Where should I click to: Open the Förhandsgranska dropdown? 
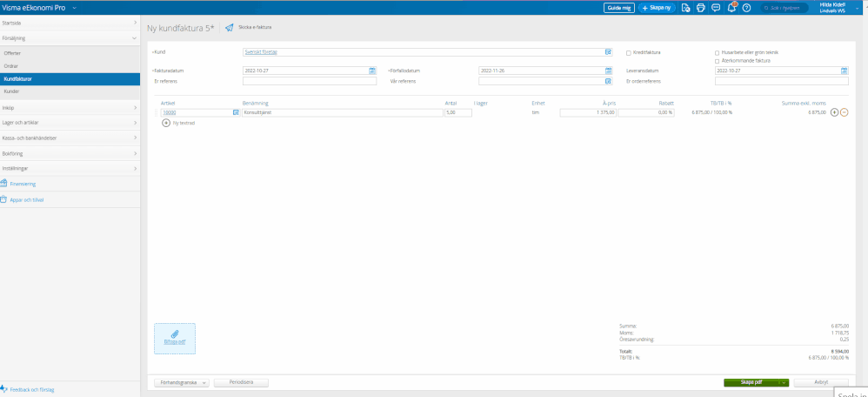[x=181, y=382]
